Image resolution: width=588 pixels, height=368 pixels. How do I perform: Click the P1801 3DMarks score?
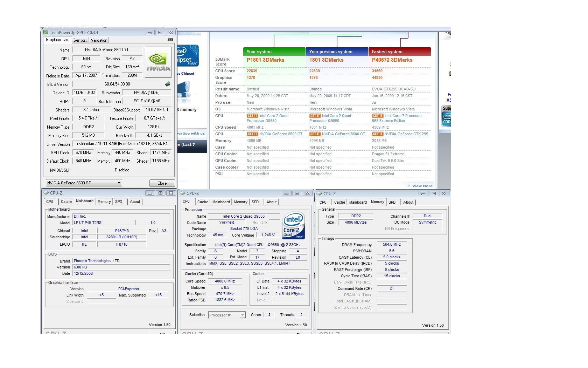(x=265, y=60)
